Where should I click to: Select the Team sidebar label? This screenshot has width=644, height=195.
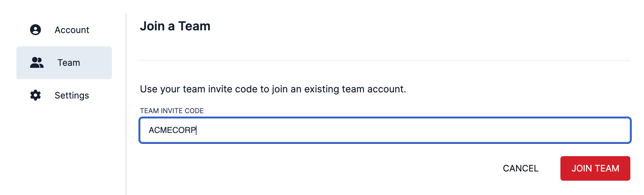point(69,63)
